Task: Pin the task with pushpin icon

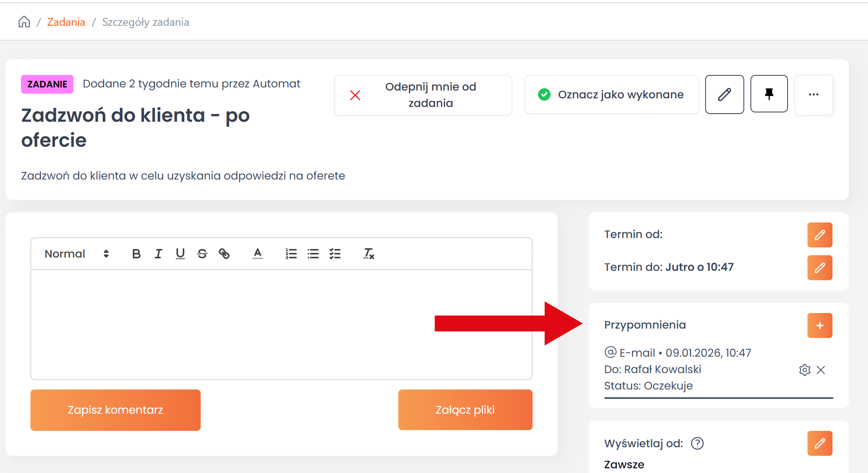Action: pos(769,94)
